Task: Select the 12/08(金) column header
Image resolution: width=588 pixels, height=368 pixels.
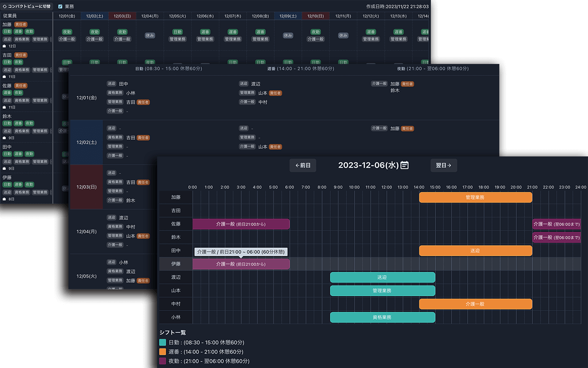Action: [x=260, y=16]
